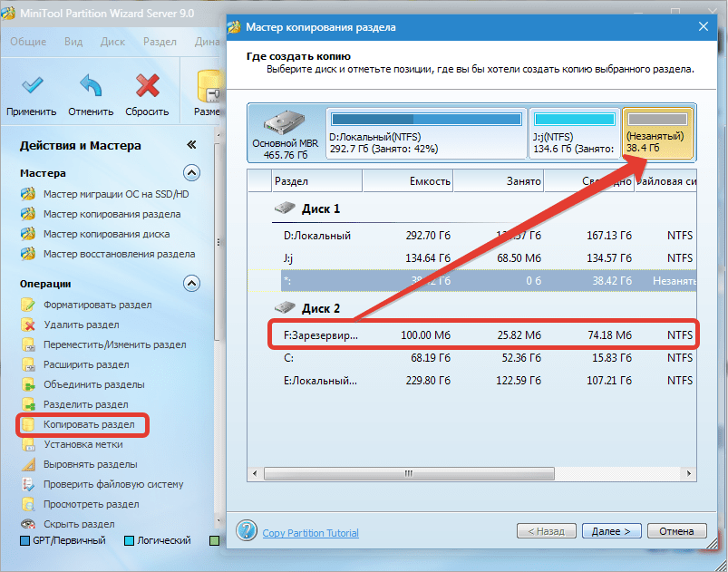Image resolution: width=728 pixels, height=572 pixels.
Task: Launch Мастер копирования диска
Action: click(x=106, y=234)
